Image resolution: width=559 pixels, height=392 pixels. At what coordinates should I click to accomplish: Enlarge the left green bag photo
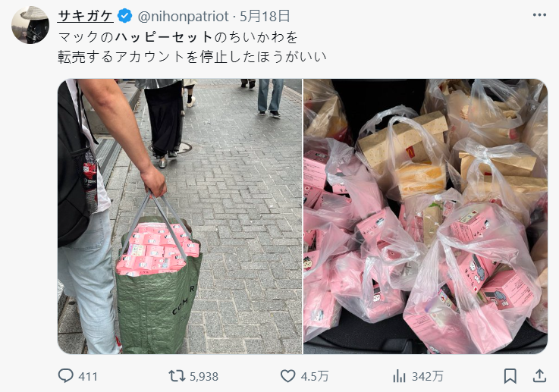[180, 216]
